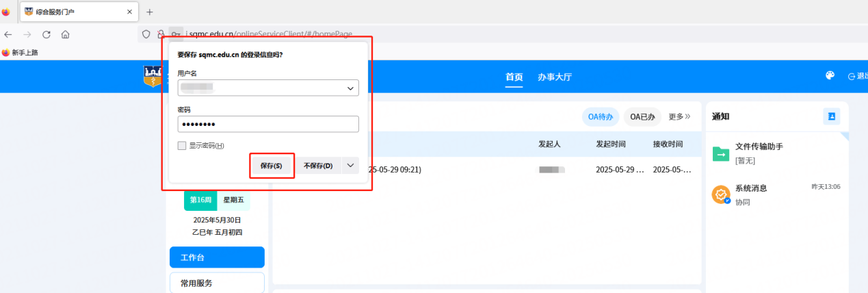868x293 pixels.
Task: Expand the 用户名 dropdown arrow
Action: [x=350, y=88]
